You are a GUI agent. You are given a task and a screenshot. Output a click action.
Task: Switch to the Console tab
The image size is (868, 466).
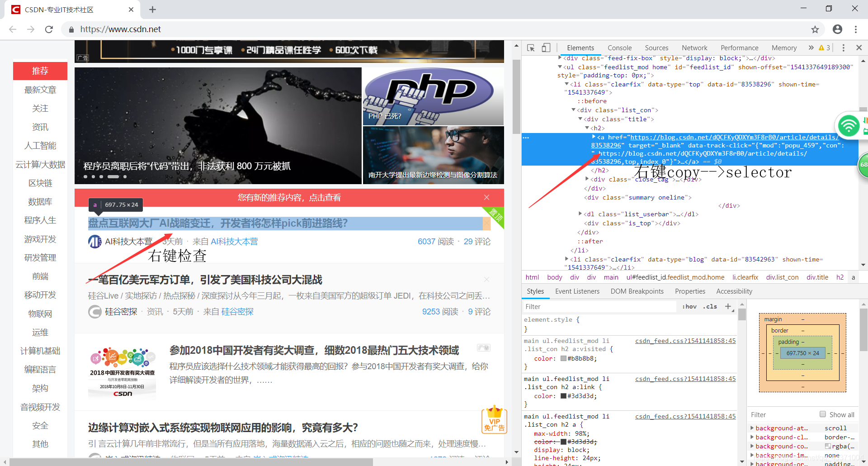coord(619,48)
